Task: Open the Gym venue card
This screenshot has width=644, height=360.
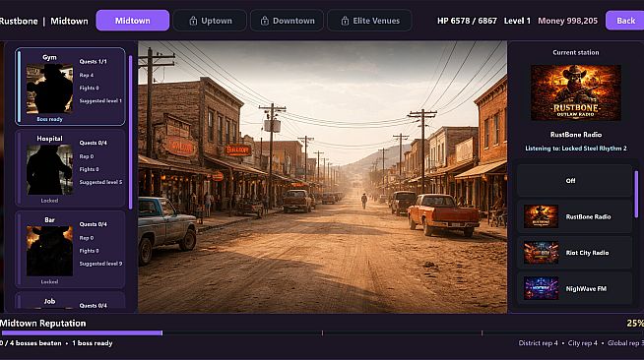Action: [x=70, y=87]
